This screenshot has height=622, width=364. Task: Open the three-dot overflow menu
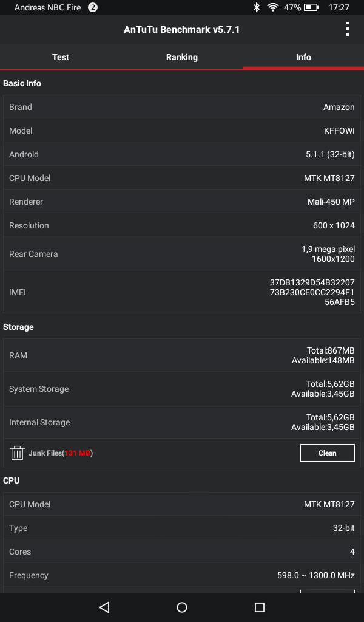coord(348,29)
